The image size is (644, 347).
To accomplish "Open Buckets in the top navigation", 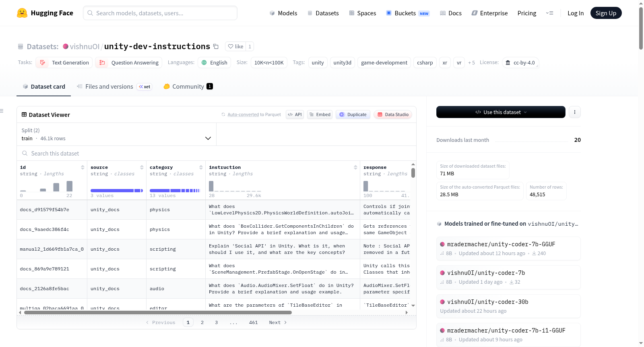I will [408, 13].
